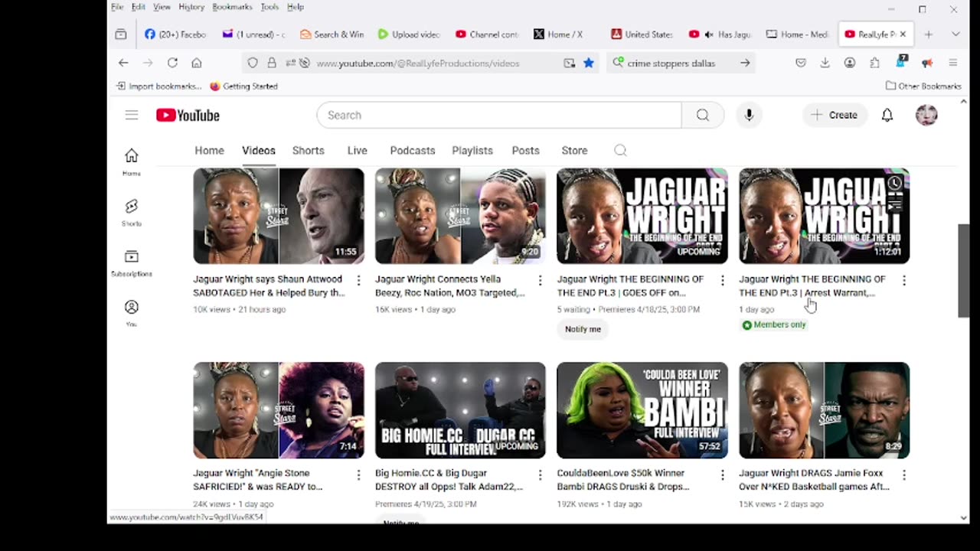Submit the crime stoppers dallas search arrow
The width and height of the screenshot is (980, 551).
745,63
